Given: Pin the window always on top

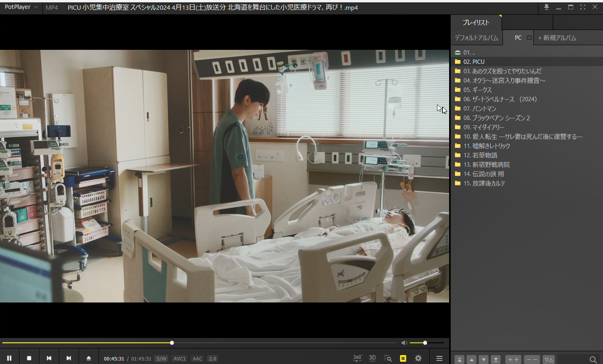Looking at the screenshot, I should [546, 7].
